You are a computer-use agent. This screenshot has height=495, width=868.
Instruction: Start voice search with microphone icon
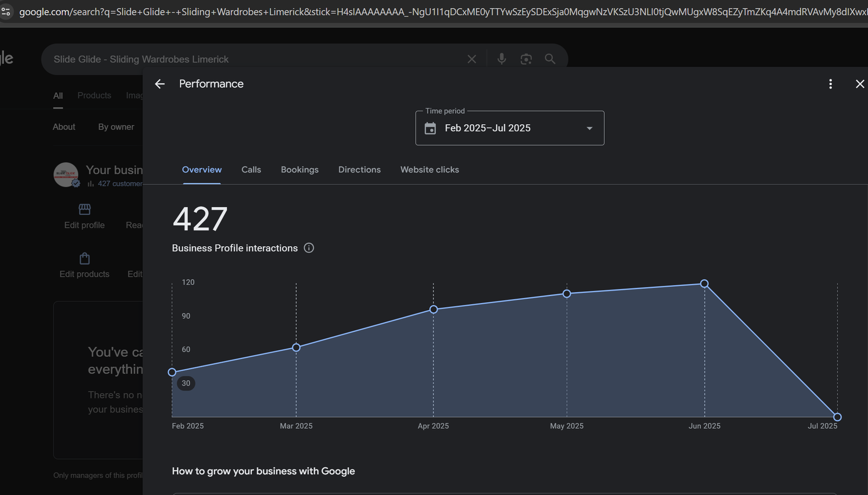[x=501, y=59]
